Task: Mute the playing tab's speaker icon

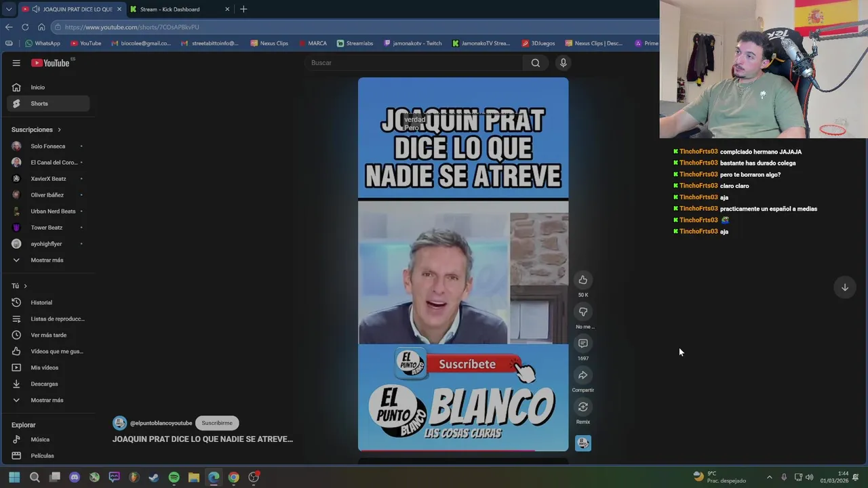Action: [35, 9]
